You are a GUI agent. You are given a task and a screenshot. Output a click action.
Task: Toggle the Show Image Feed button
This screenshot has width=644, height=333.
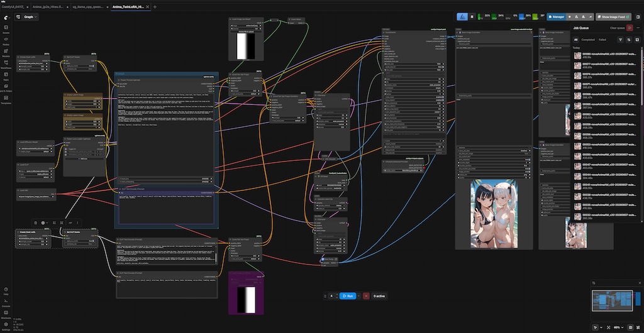(x=613, y=17)
